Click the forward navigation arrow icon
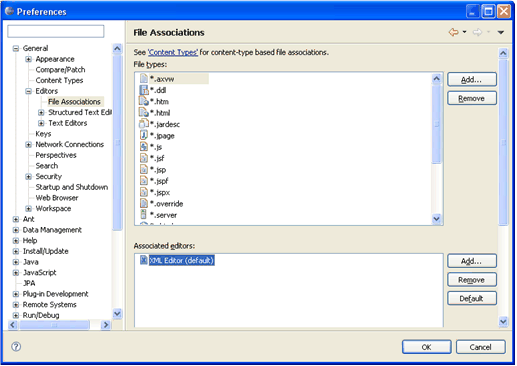517x366 pixels. point(478,32)
